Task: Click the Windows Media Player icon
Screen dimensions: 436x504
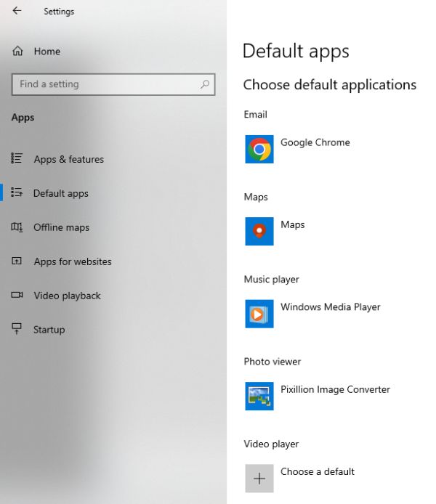Action: (259, 314)
